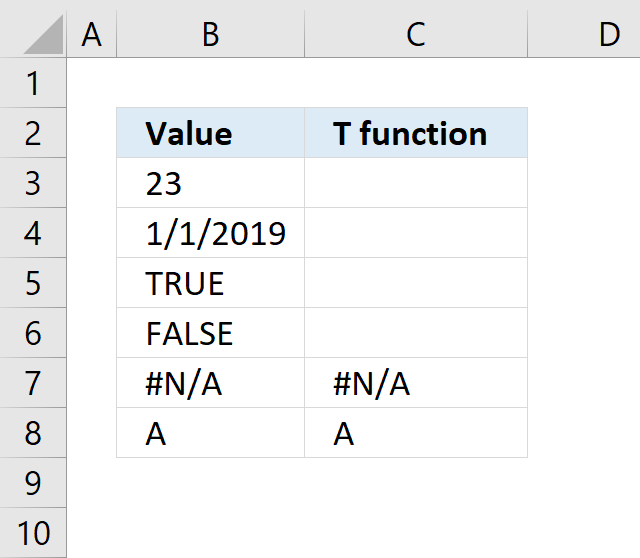Select row 2 header
The image size is (640, 558).
click(x=33, y=133)
